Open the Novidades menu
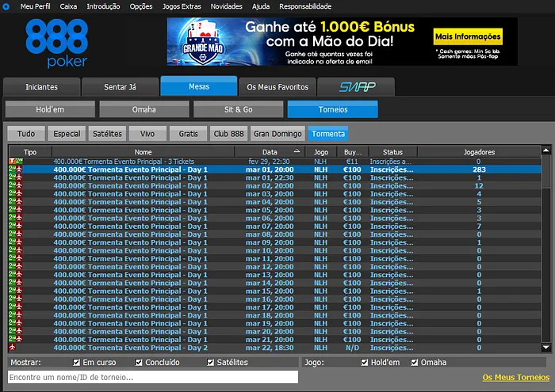 (x=227, y=6)
